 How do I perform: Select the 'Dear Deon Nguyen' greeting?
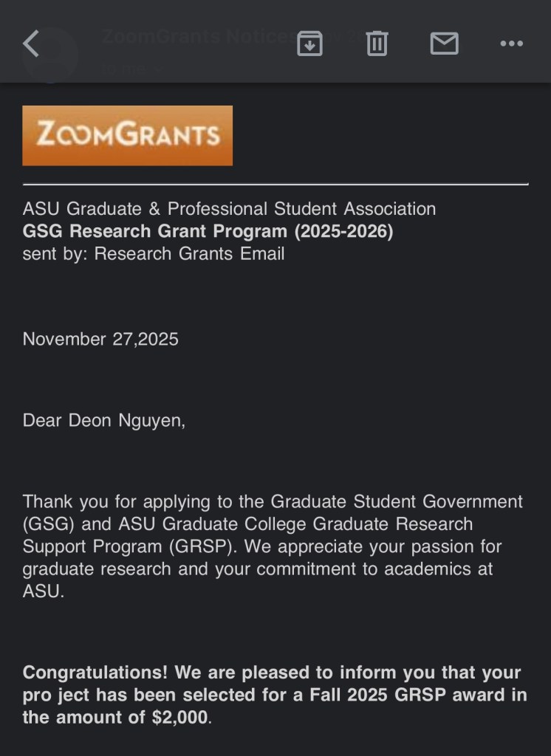[104, 421]
